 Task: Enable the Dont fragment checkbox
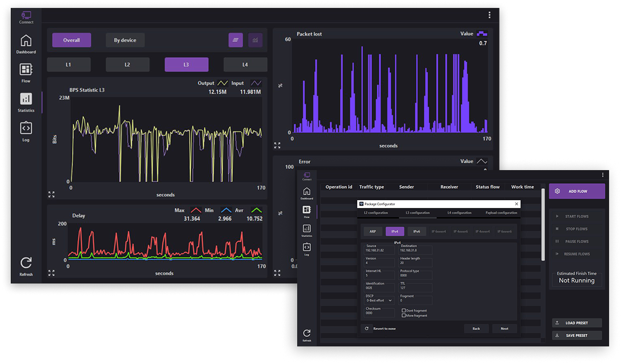coord(403,311)
